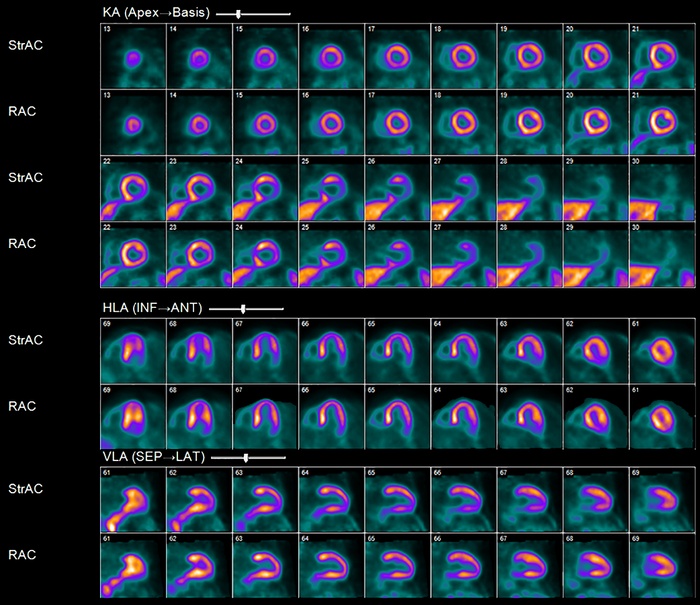This screenshot has width=700, height=605.
Task: Open KA slice 21 in first StrAC row
Action: [x=662, y=56]
